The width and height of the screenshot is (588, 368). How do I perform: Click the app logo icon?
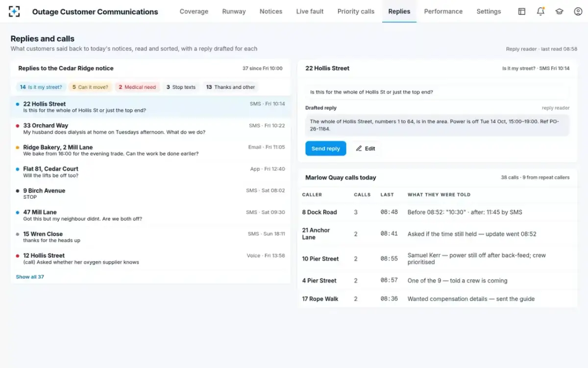tap(15, 11)
